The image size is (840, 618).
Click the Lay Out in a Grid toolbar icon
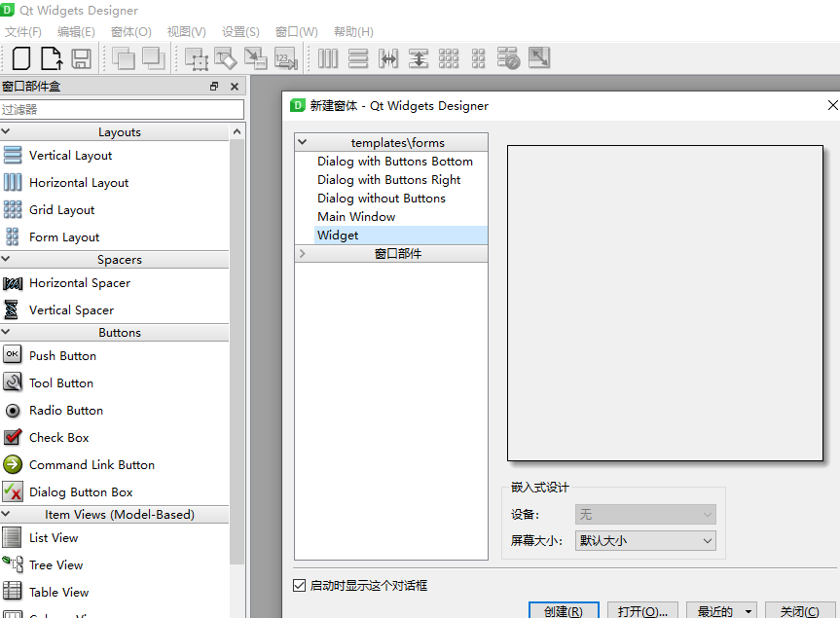tap(449, 58)
